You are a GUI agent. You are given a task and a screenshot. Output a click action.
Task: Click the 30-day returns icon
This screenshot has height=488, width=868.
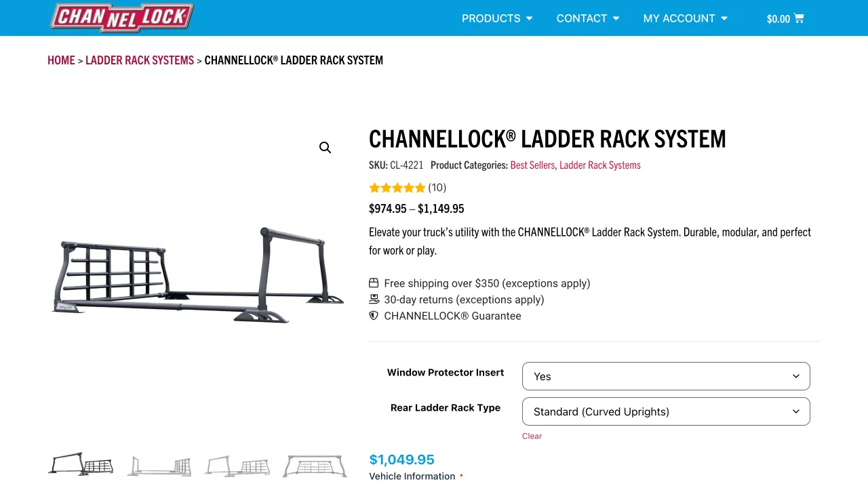pyautogui.click(x=374, y=299)
